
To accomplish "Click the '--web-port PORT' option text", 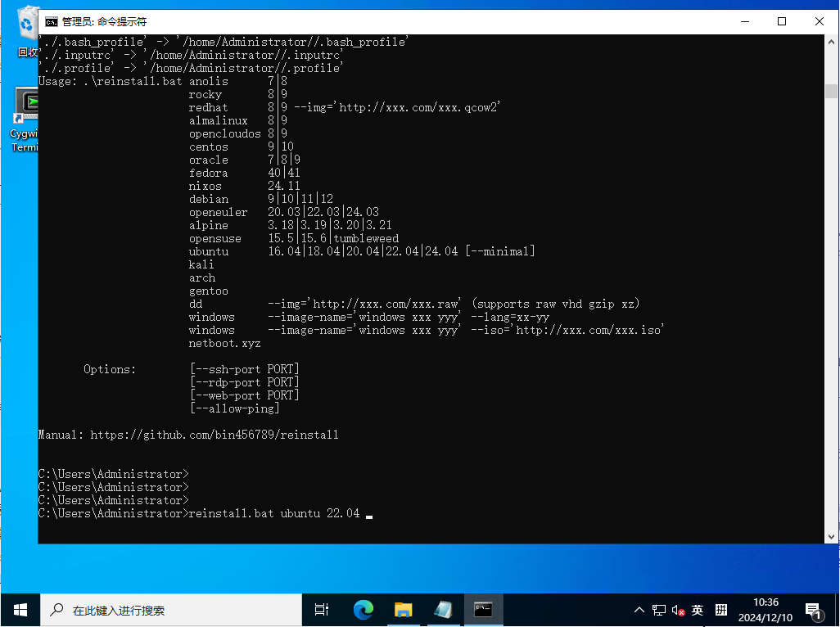I will coord(244,395).
